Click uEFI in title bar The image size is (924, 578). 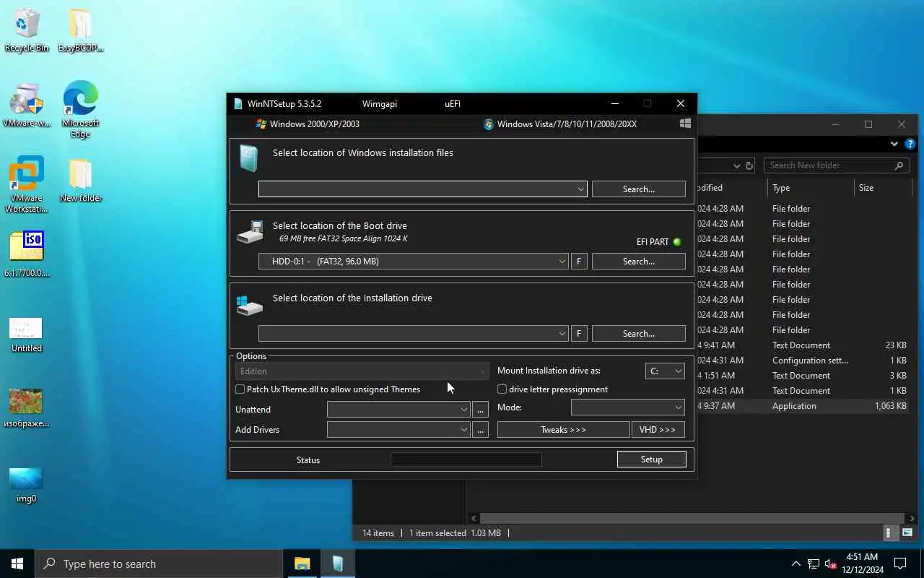(453, 103)
